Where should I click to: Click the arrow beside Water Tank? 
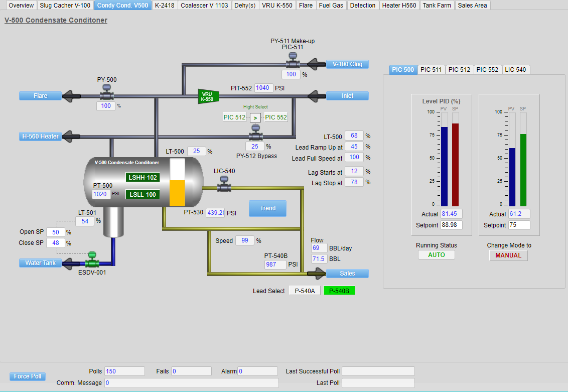(71, 264)
